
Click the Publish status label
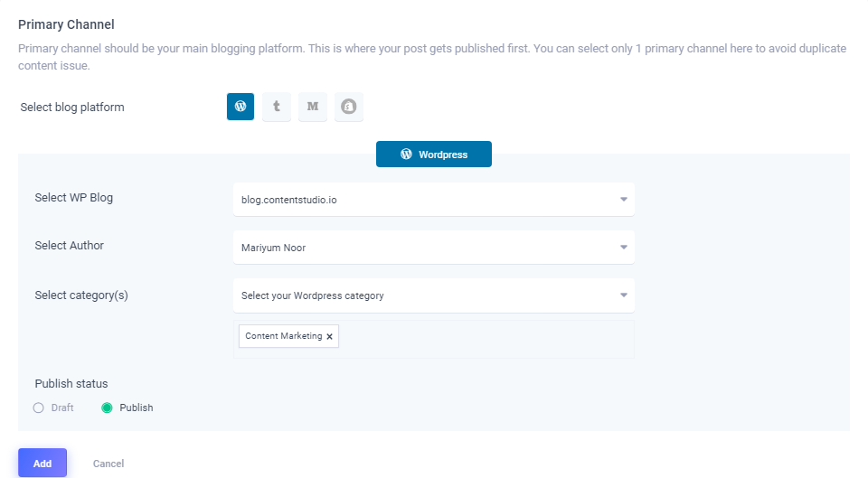tap(71, 383)
